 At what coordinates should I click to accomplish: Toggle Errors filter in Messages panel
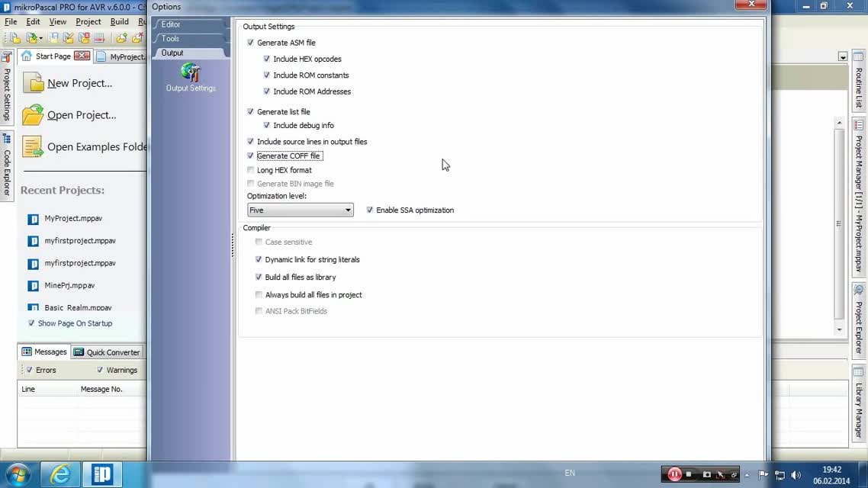29,370
